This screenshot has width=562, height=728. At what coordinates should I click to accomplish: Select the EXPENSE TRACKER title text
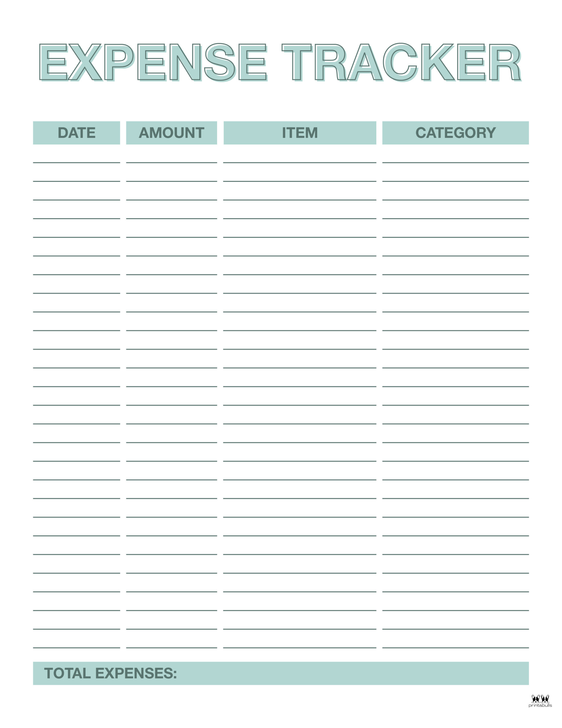point(281,56)
